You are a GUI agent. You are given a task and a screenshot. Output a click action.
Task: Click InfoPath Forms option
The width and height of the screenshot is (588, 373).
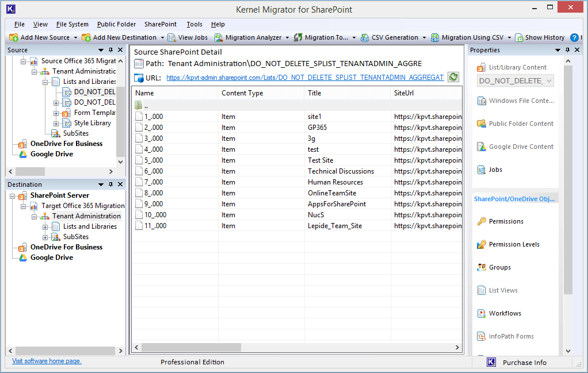[x=505, y=336]
